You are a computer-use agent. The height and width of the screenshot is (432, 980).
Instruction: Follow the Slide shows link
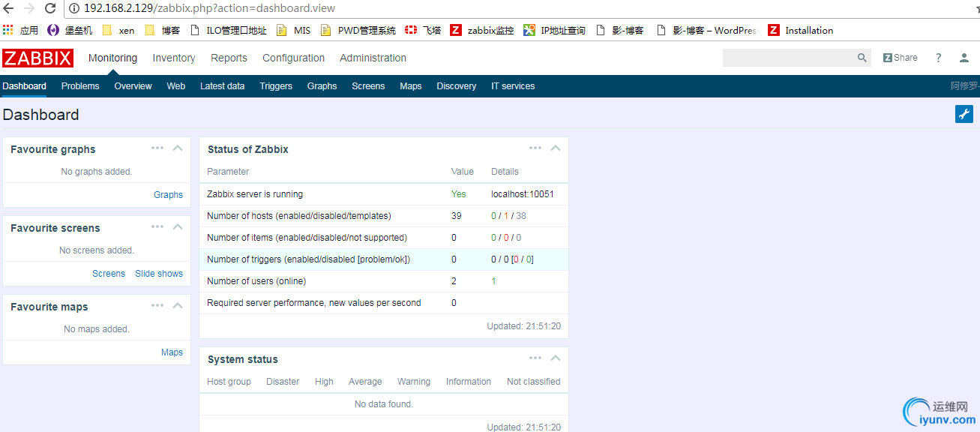pos(159,274)
